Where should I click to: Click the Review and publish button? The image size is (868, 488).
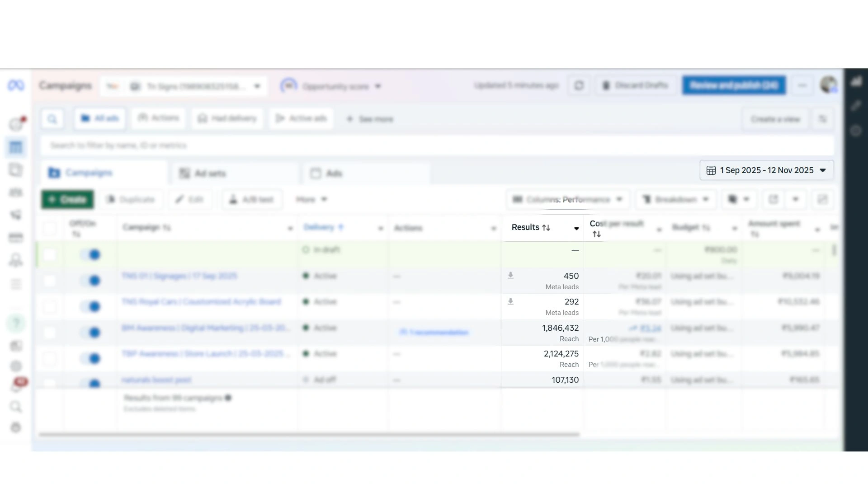(x=733, y=85)
